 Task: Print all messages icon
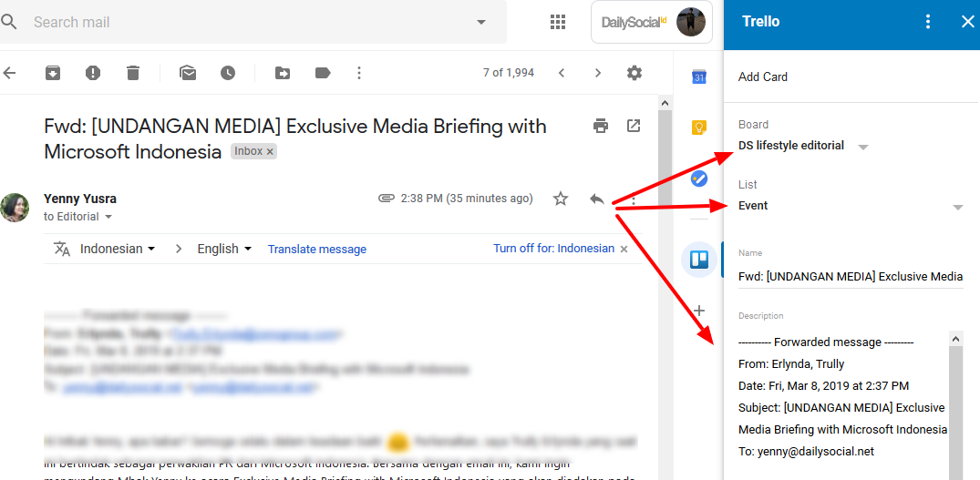[x=601, y=126]
